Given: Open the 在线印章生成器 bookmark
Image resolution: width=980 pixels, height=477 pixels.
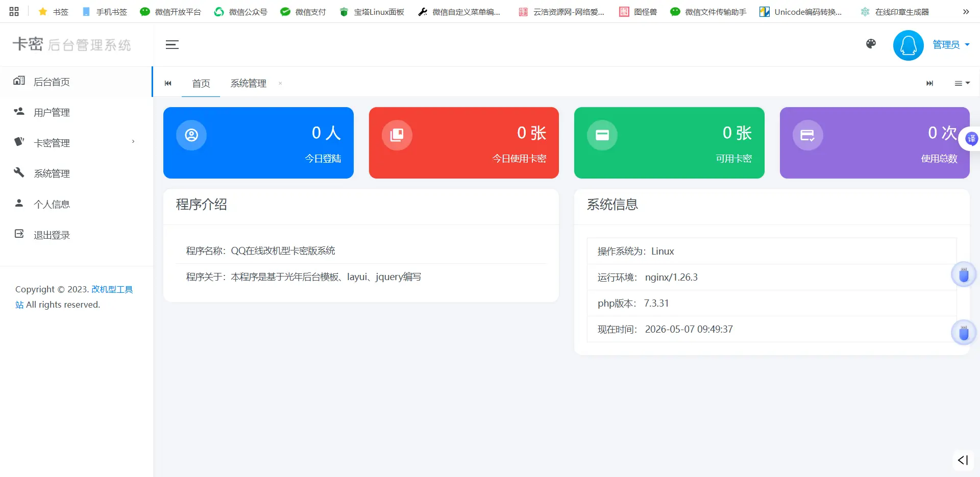Looking at the screenshot, I should click(894, 12).
